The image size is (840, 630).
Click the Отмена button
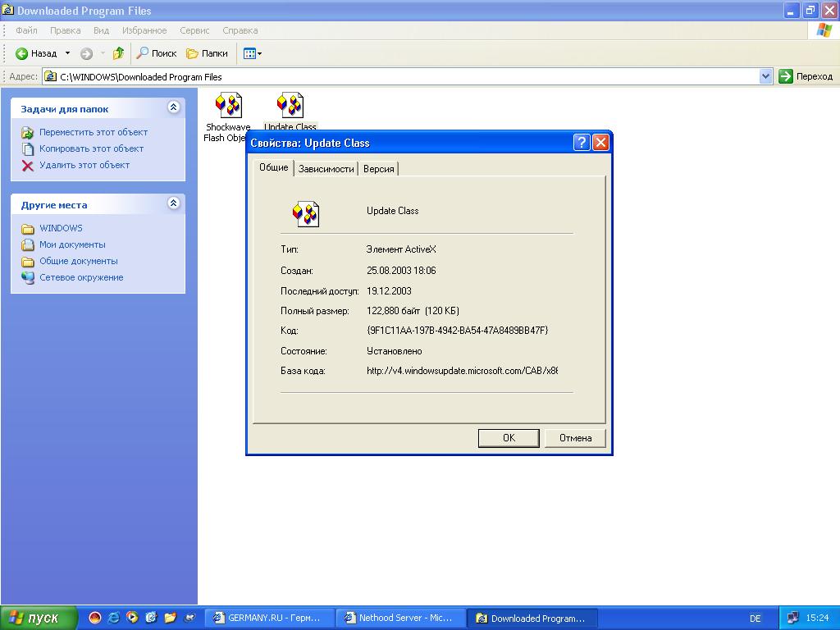(x=575, y=438)
